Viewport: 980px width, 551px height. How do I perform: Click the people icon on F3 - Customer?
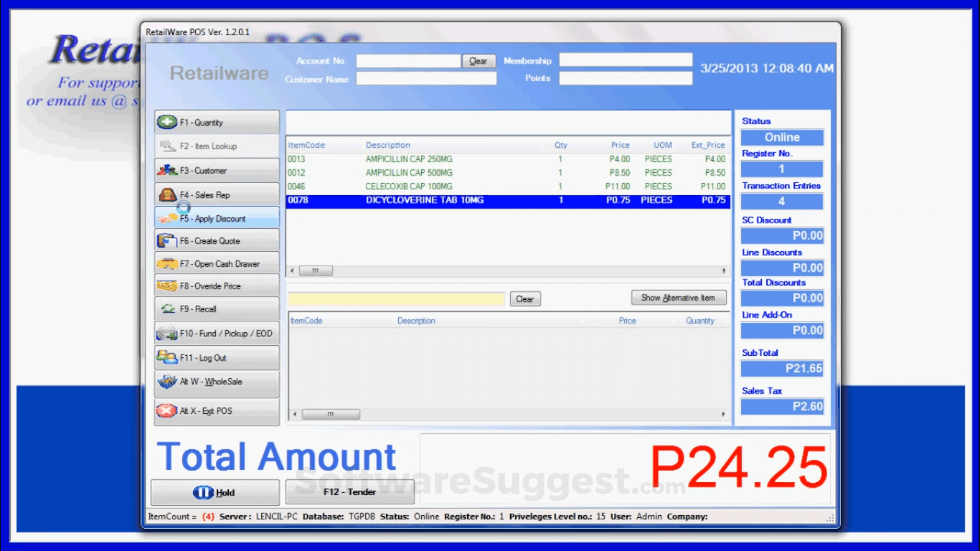(167, 171)
